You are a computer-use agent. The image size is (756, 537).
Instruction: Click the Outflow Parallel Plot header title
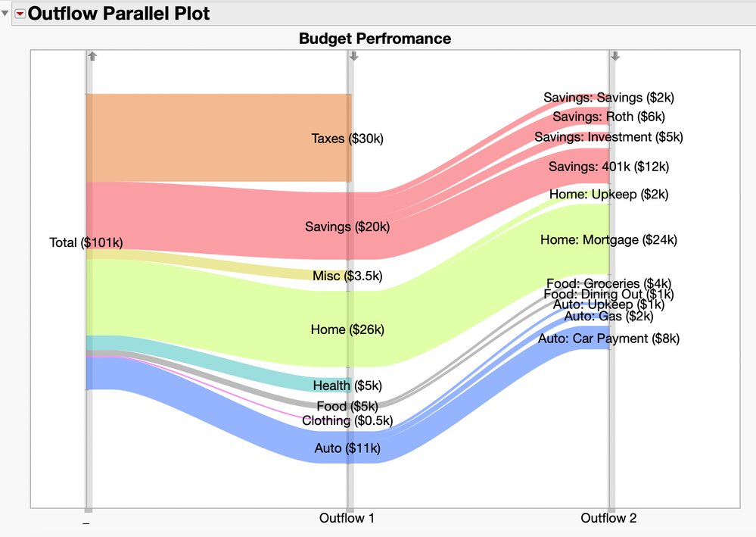coord(119,14)
